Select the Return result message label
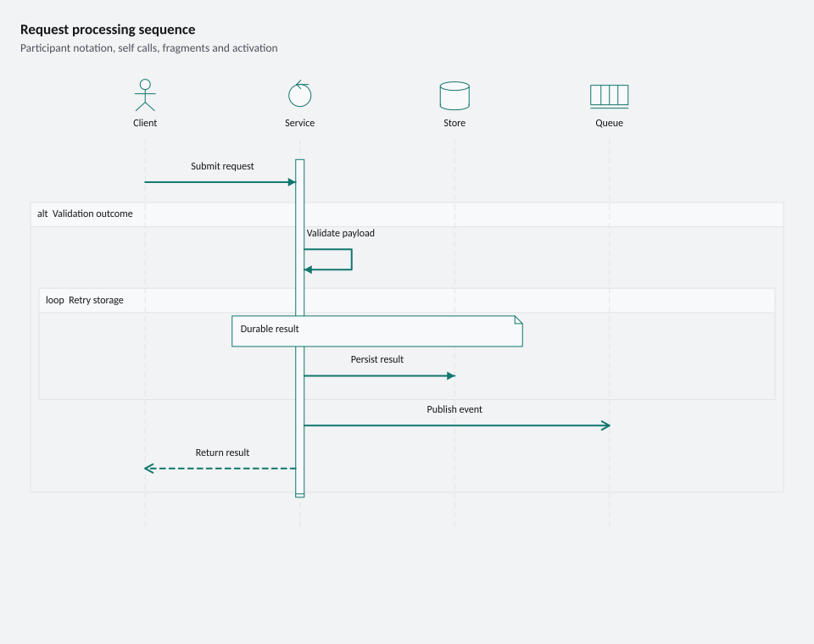The height and width of the screenshot is (644, 814). 222,452
